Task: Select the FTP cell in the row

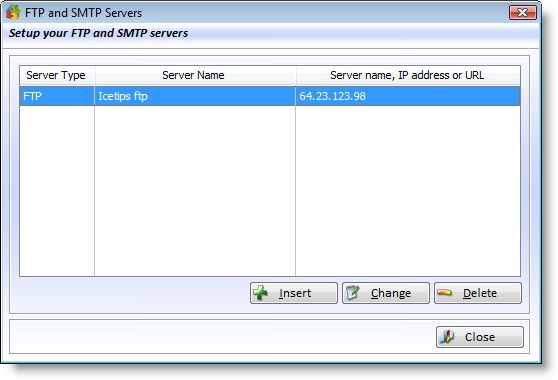Action: pos(57,96)
